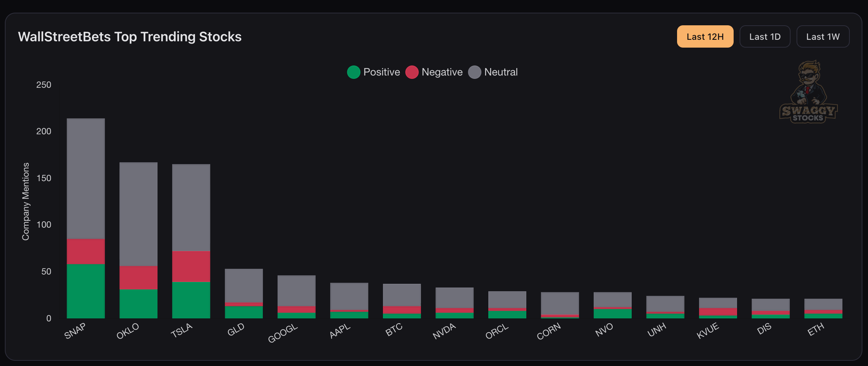Click the CORN bar's neutral segment
This screenshot has width=868, height=366.
[x=560, y=304]
